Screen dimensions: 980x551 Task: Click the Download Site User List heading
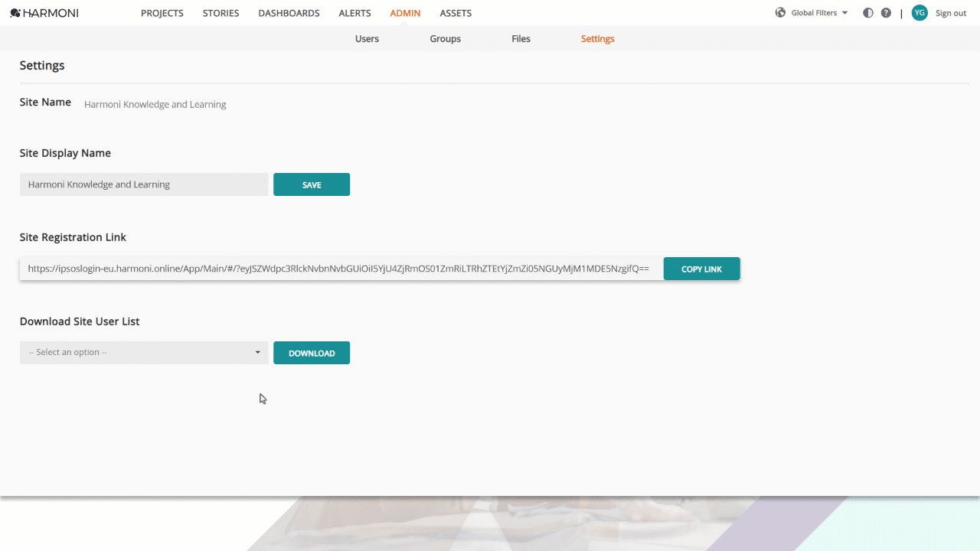80,321
